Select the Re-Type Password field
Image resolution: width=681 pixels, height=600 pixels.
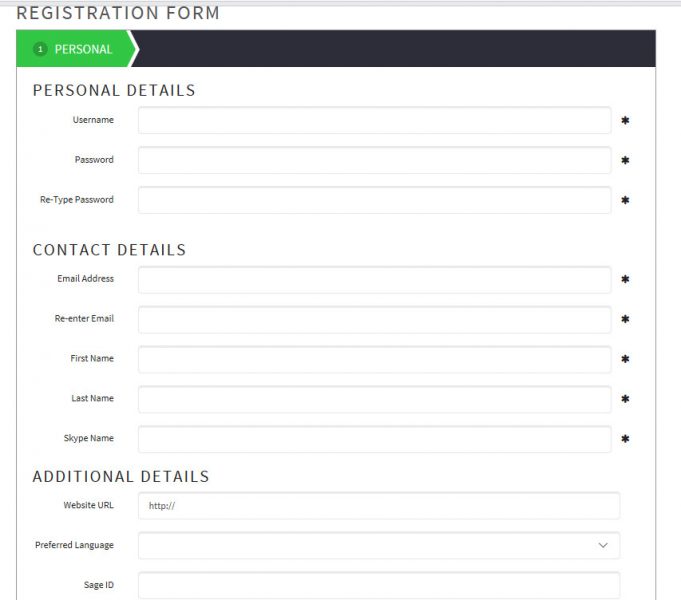tap(375, 200)
